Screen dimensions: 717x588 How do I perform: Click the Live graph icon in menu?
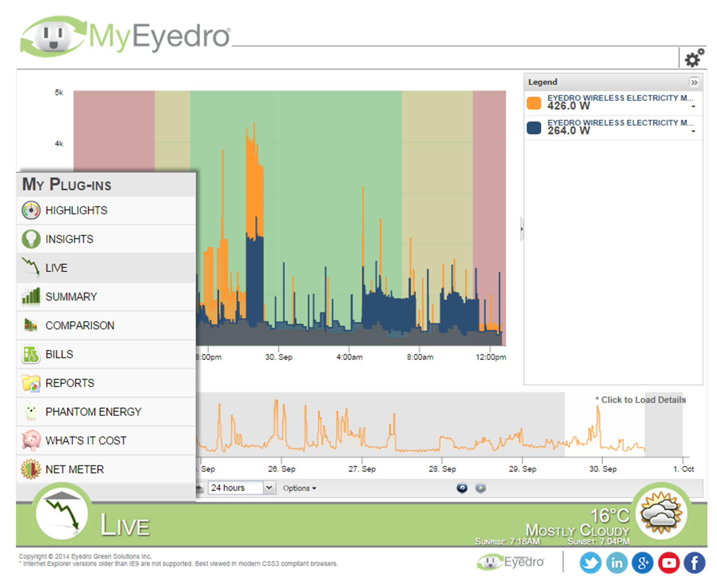tap(31, 268)
